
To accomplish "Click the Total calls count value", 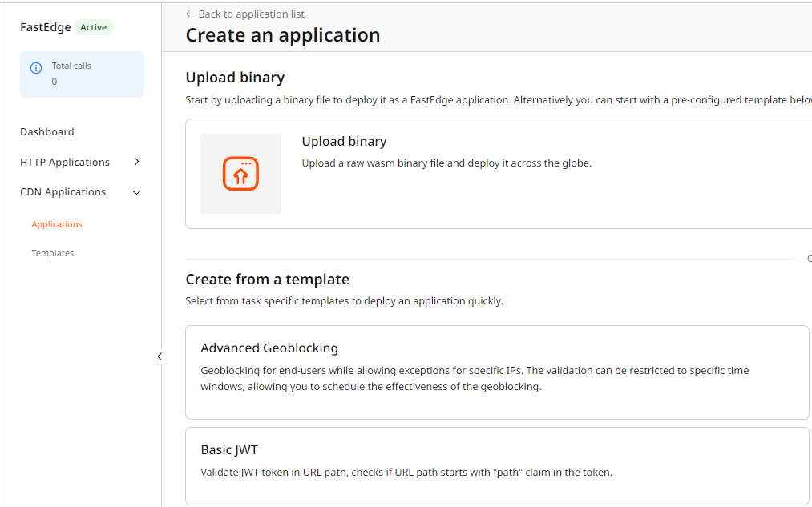I will pyautogui.click(x=55, y=82).
